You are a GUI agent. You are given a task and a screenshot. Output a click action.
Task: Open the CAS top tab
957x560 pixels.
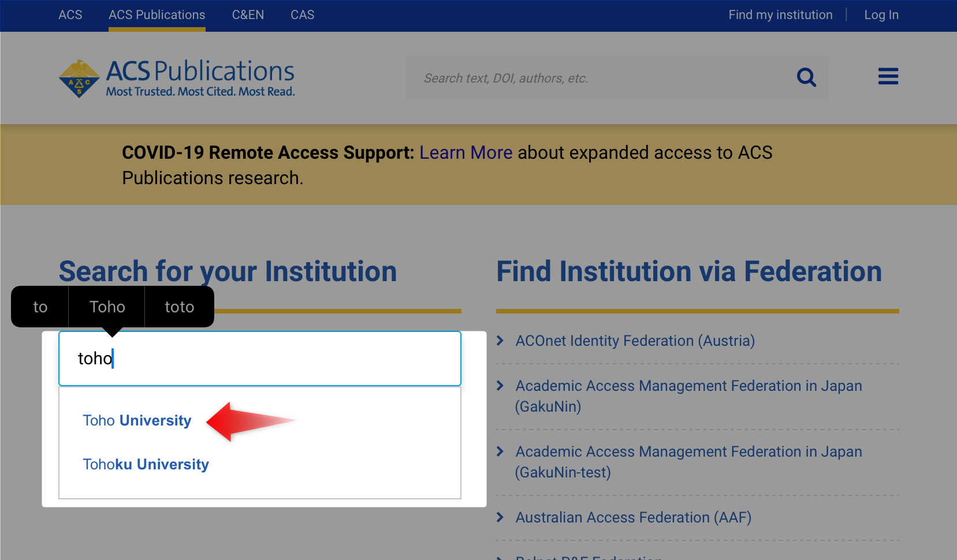click(303, 15)
